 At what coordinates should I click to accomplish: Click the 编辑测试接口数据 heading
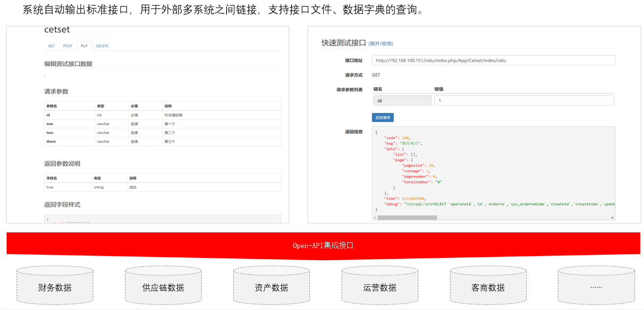tap(68, 64)
